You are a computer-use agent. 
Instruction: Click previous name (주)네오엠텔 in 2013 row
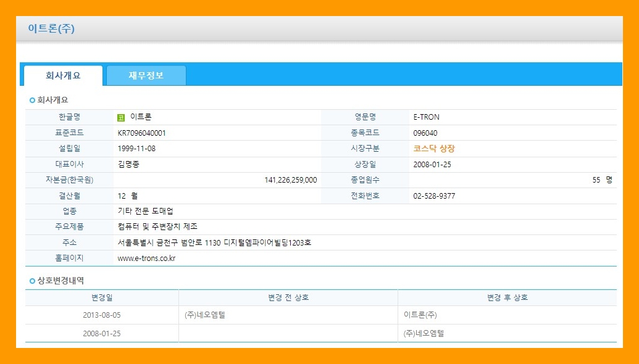click(205, 315)
